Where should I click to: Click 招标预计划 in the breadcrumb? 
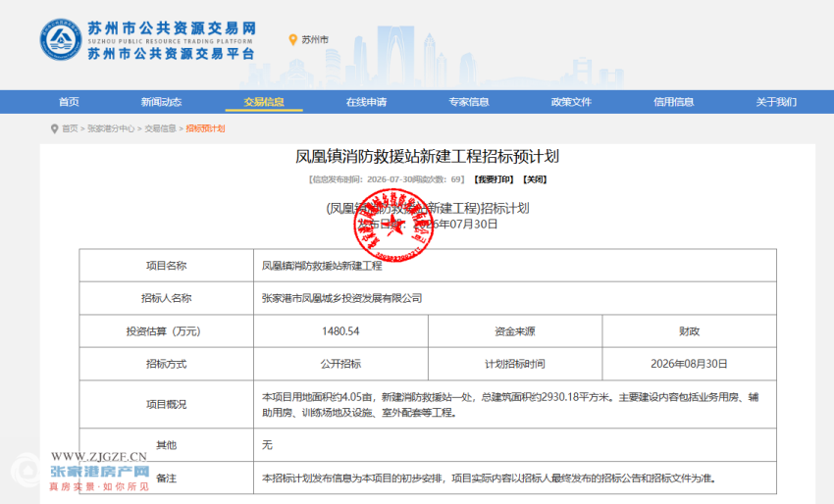pos(205,128)
